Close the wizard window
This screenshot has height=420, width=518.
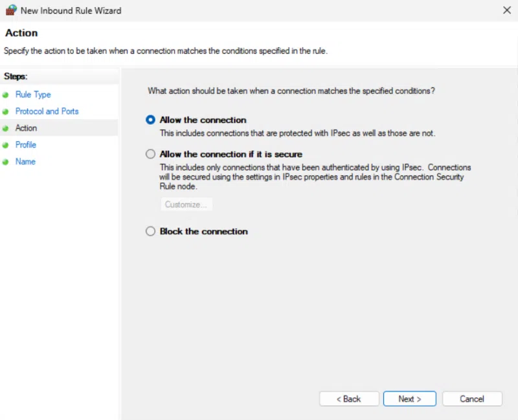point(507,10)
